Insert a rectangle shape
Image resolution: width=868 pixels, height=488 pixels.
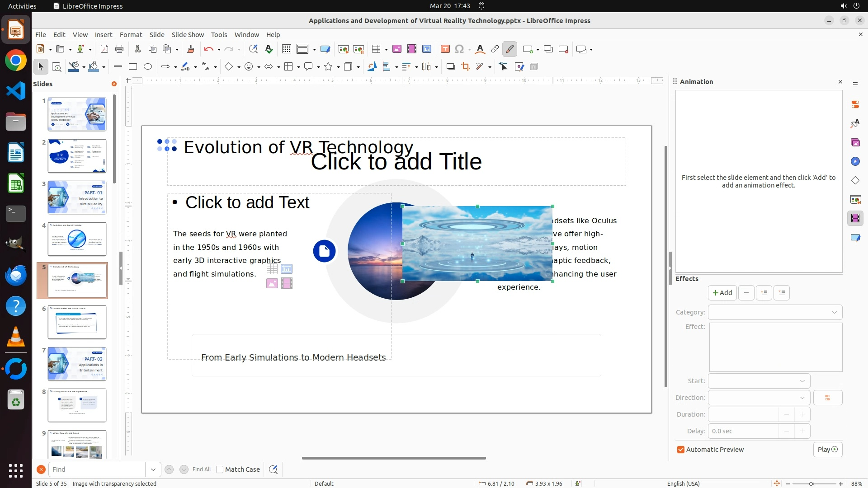133,67
